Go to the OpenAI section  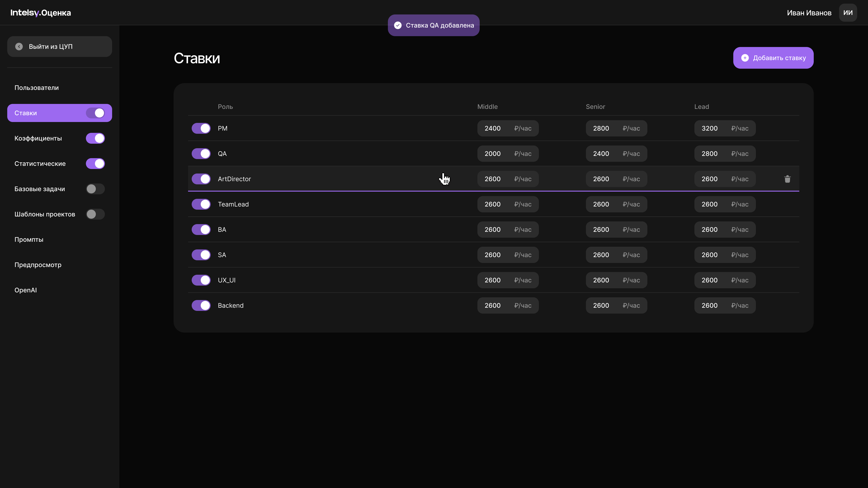(x=26, y=290)
